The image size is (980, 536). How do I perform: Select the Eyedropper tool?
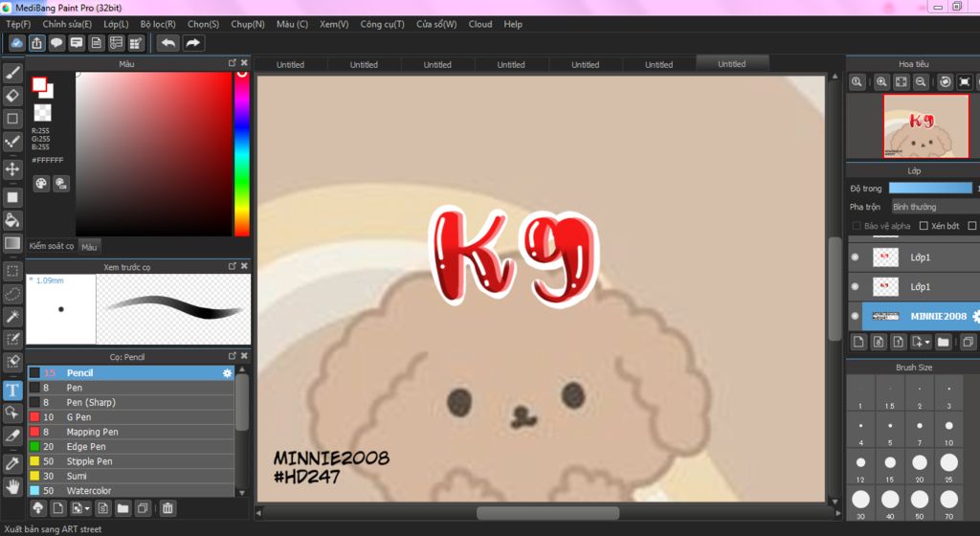click(x=12, y=463)
